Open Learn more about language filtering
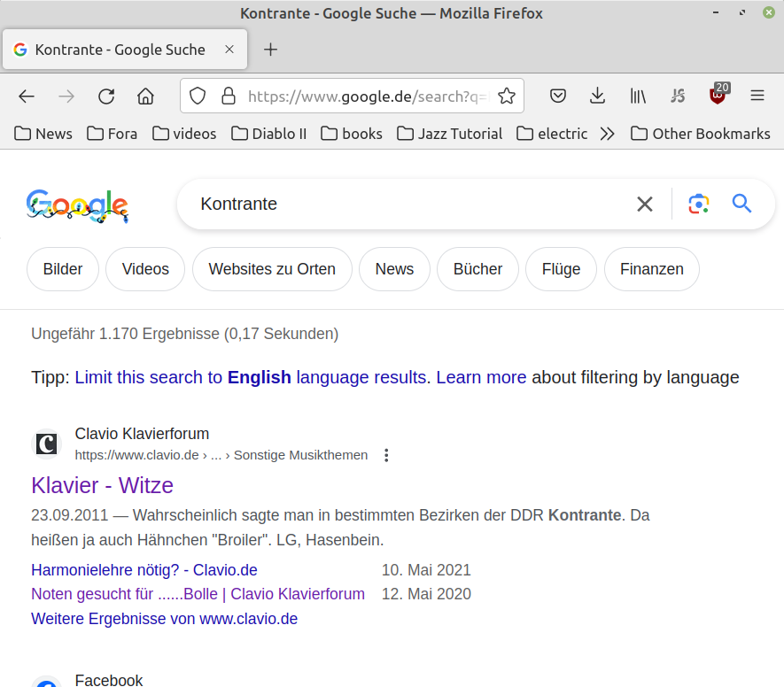The width and height of the screenshot is (784, 687). [x=481, y=377]
